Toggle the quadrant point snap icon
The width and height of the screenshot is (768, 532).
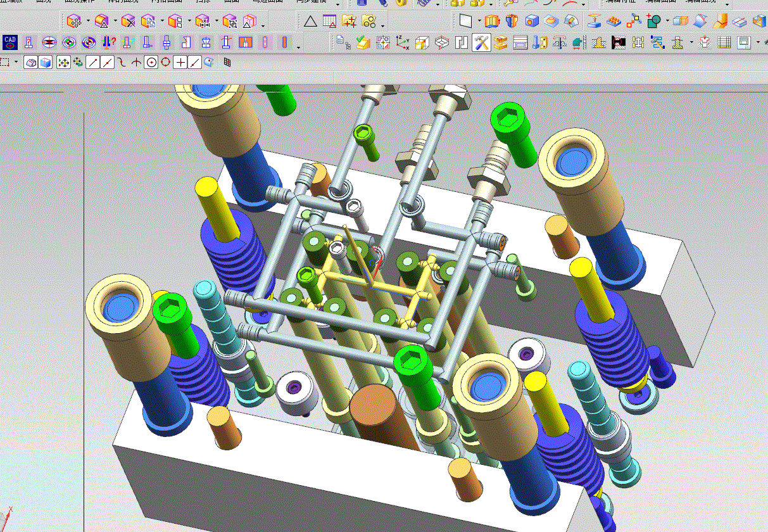click(165, 62)
